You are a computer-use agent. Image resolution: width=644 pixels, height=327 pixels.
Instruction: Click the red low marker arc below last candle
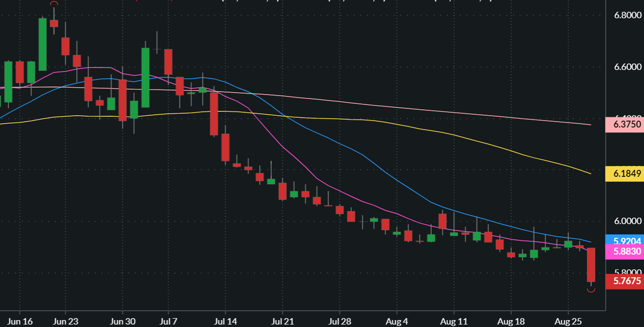(x=591, y=290)
